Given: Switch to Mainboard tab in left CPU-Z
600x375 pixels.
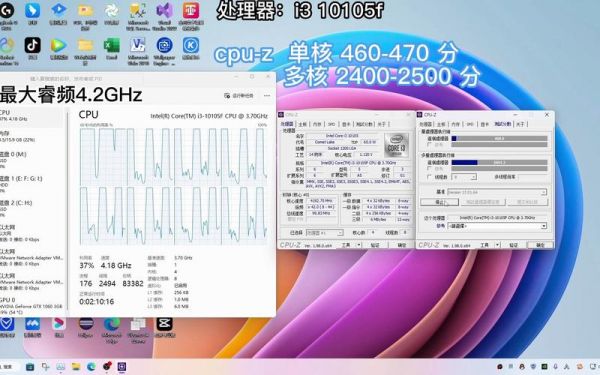Looking at the screenshot, I should point(302,124).
